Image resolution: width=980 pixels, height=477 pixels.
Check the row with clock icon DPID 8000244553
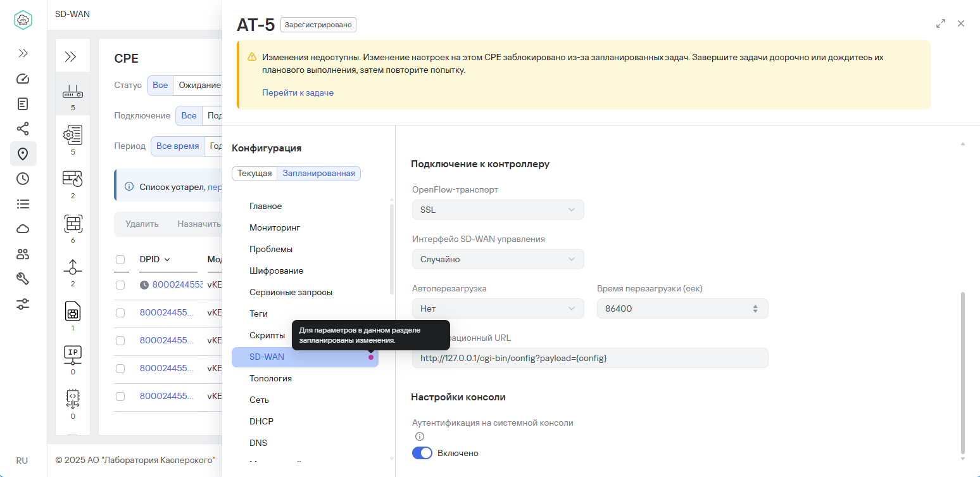tap(120, 285)
